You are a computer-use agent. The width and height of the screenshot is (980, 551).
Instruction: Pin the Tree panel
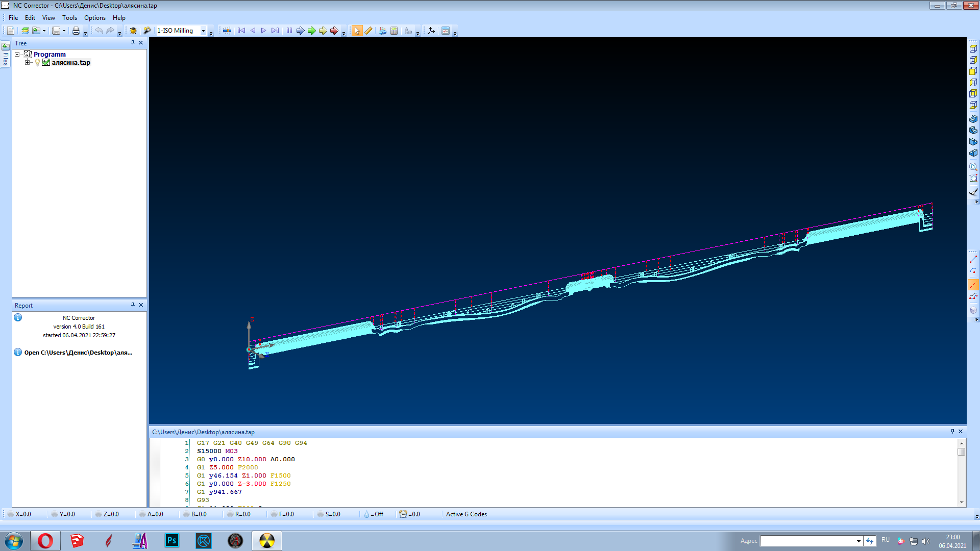tap(133, 43)
